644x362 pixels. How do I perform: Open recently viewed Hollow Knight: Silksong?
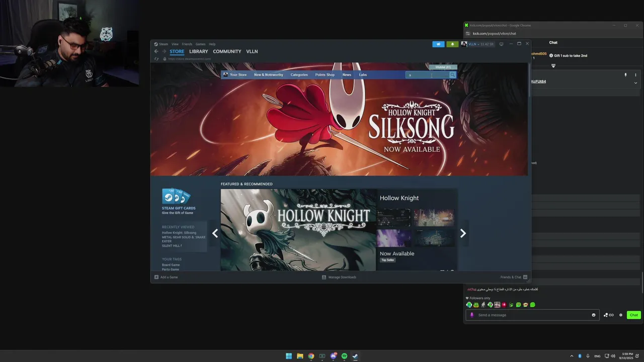tap(179, 233)
